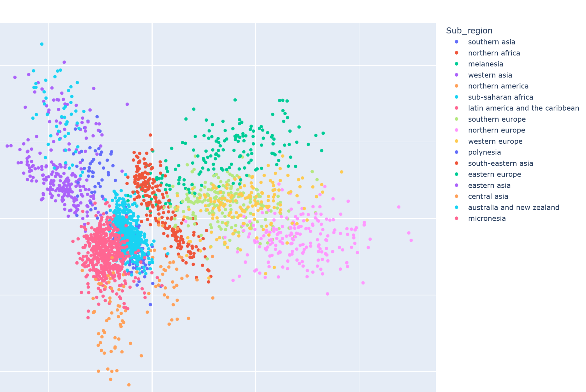
Task: Toggle the southern asia legend entry
Action: tap(491, 42)
